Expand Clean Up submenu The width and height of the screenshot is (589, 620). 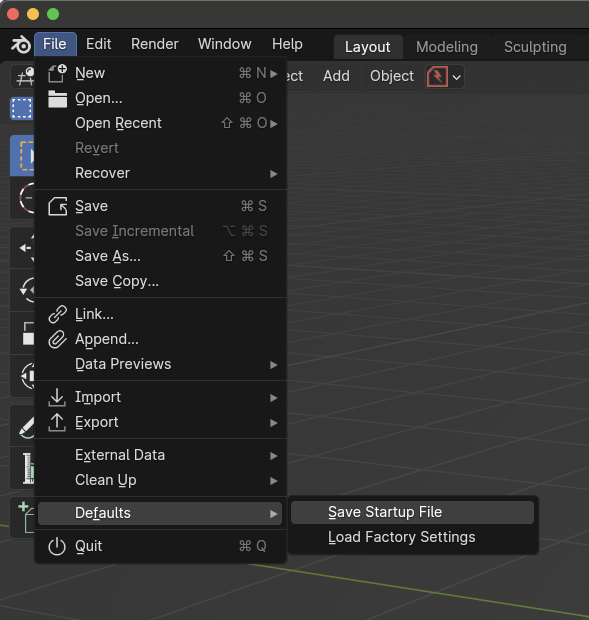(x=274, y=481)
